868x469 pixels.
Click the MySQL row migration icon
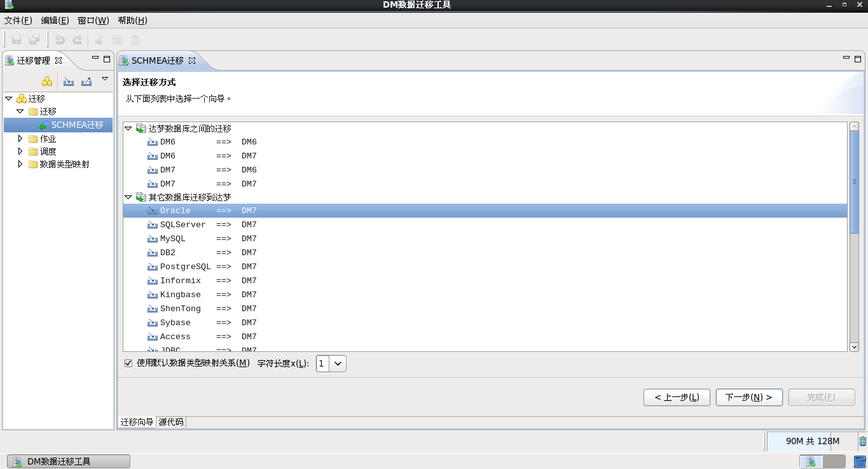click(x=153, y=239)
